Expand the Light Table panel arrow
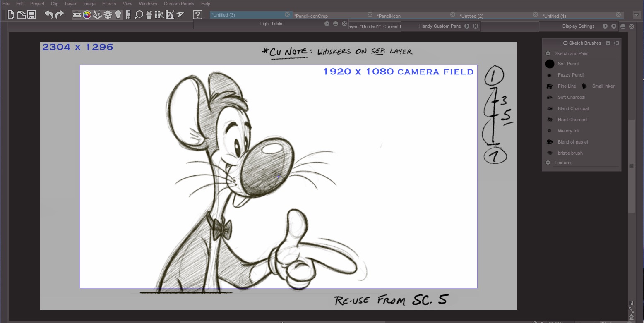 [327, 24]
